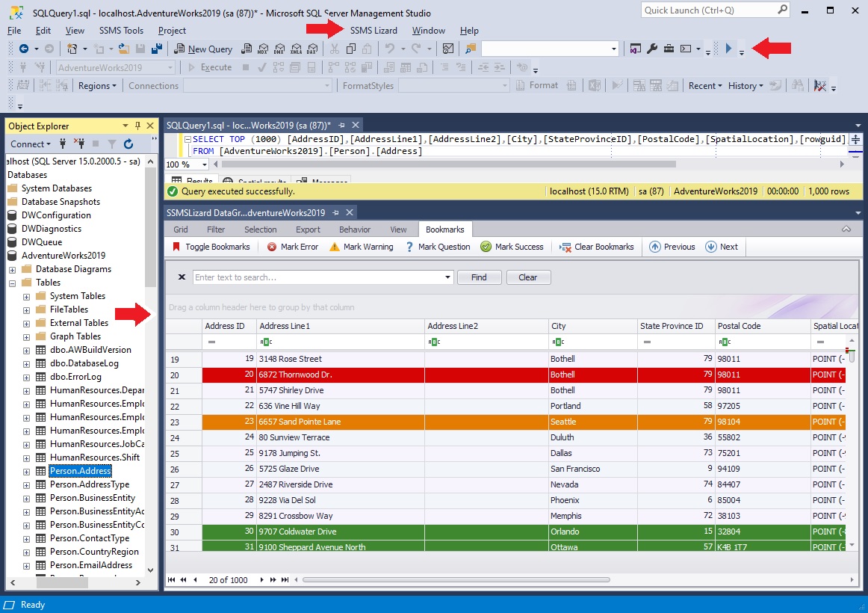Click the Mark Success button
This screenshot has height=613, width=868.
(512, 247)
